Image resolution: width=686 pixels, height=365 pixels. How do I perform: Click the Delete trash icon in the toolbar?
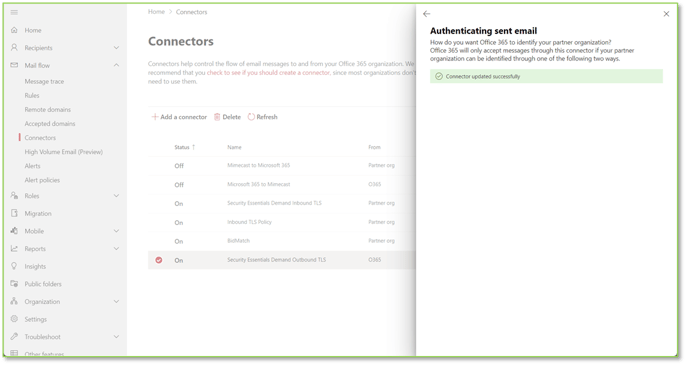tap(217, 117)
